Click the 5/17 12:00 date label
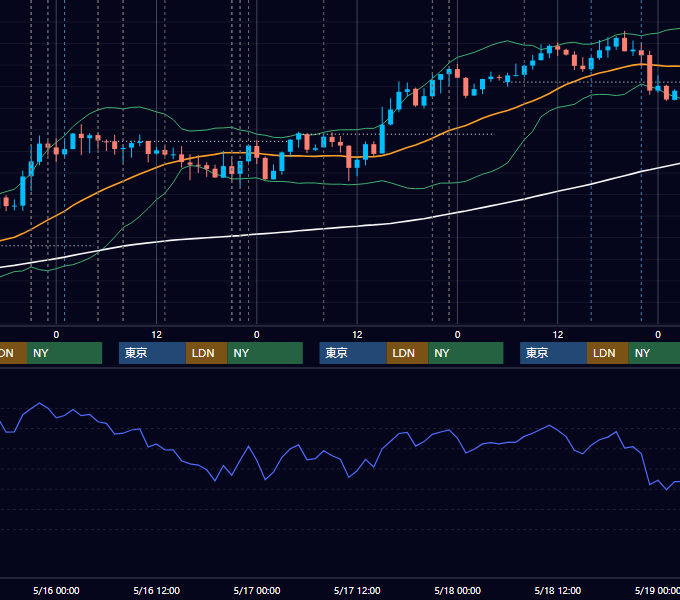 [x=357, y=590]
